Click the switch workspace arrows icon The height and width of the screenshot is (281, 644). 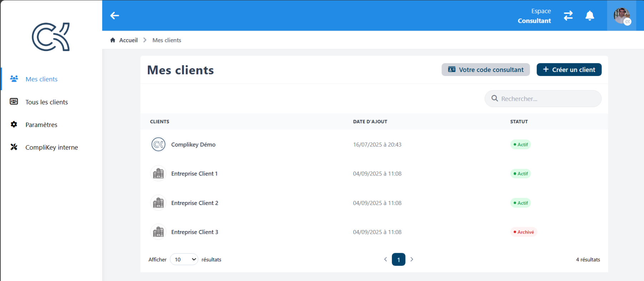point(568,16)
